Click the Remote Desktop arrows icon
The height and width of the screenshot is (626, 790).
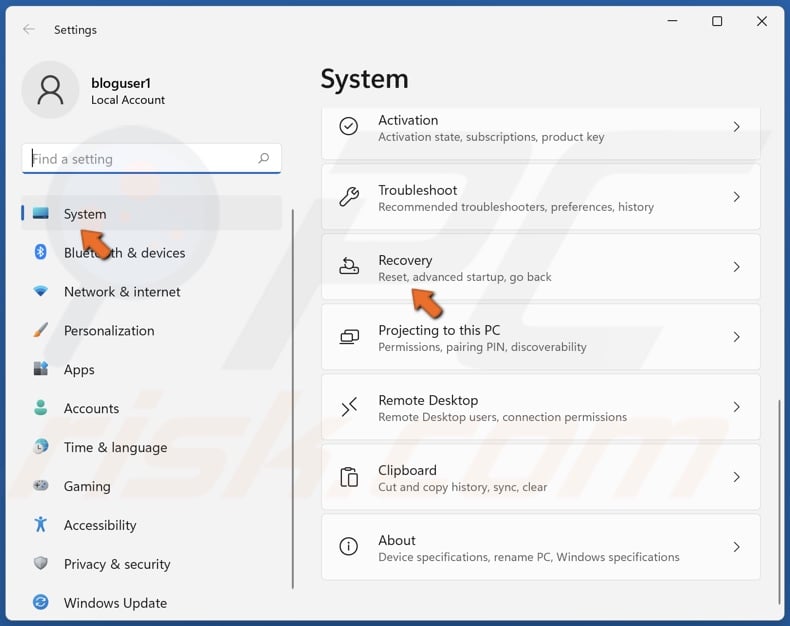pos(349,406)
